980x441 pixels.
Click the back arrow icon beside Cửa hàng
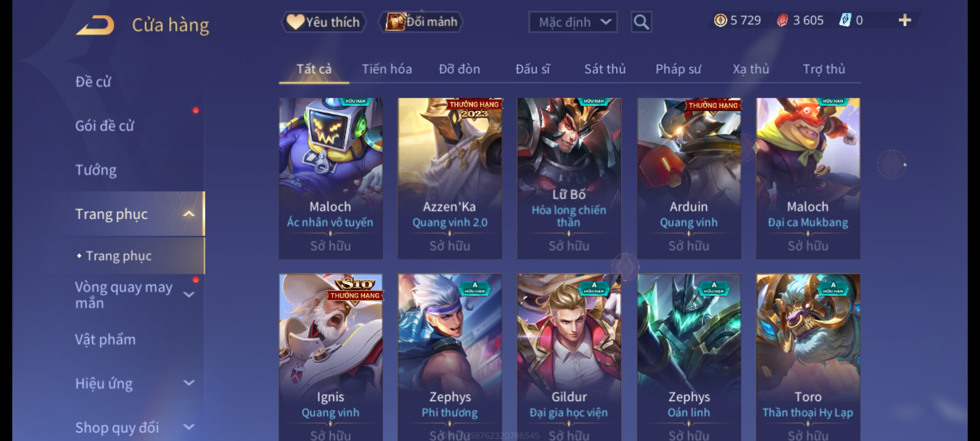click(x=95, y=25)
